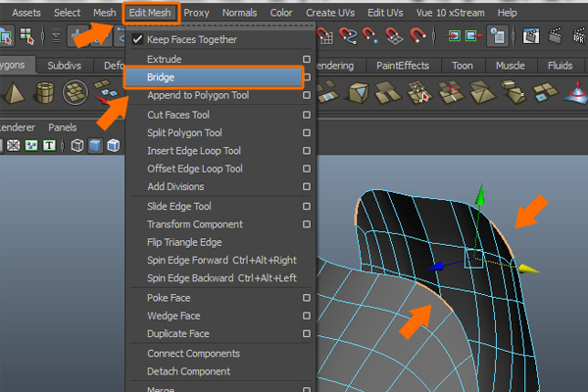The height and width of the screenshot is (392, 588).
Task: Click the construction history toggle icon
Action: 498,37
